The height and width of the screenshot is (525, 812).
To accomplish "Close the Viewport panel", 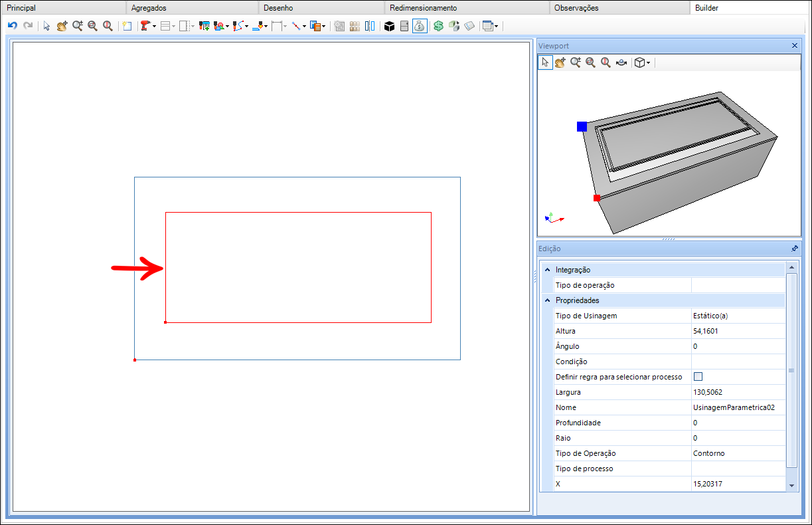I will (795, 46).
